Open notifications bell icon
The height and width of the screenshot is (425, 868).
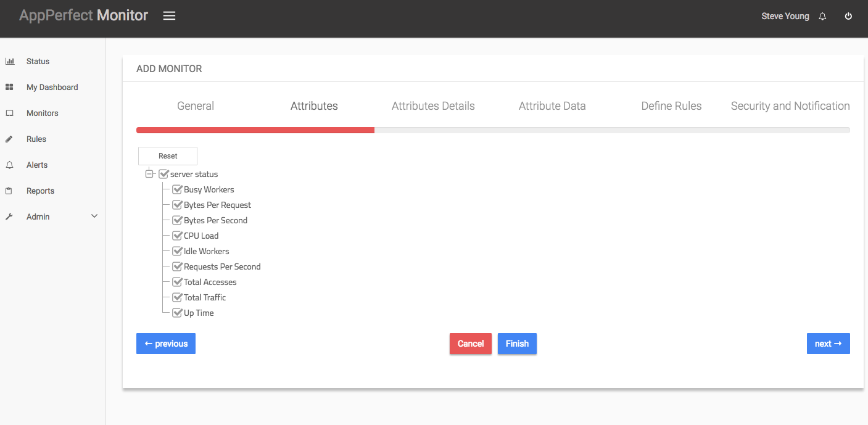(x=822, y=17)
